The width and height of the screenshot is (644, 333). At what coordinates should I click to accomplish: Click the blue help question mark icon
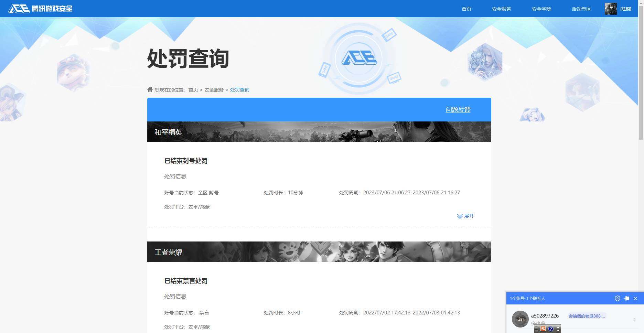click(550, 329)
